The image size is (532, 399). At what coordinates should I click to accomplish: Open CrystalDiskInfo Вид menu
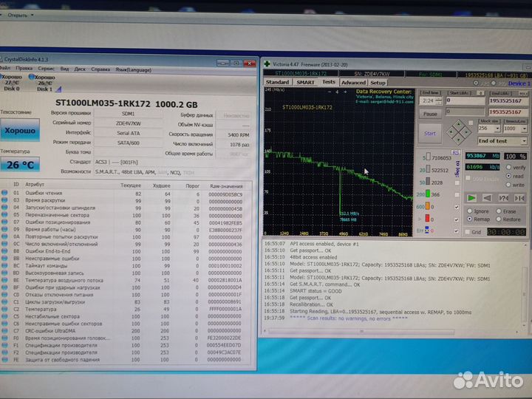point(64,69)
